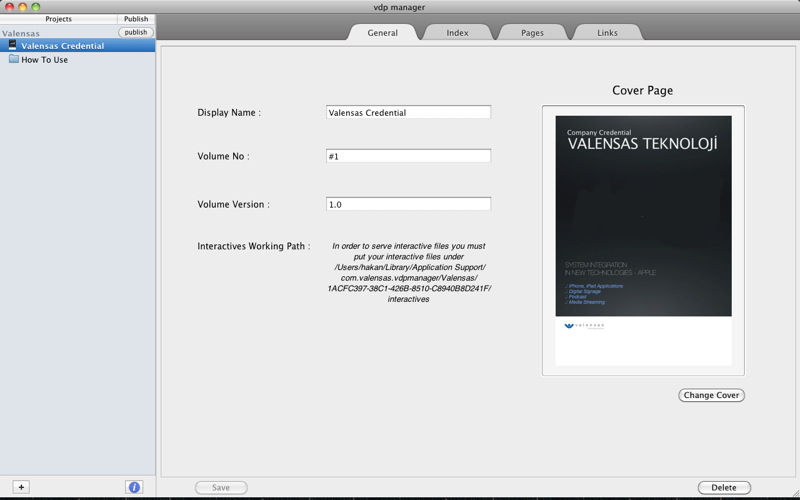The width and height of the screenshot is (800, 500).
Task: Click the How To Use folder icon
Action: pyautogui.click(x=13, y=60)
